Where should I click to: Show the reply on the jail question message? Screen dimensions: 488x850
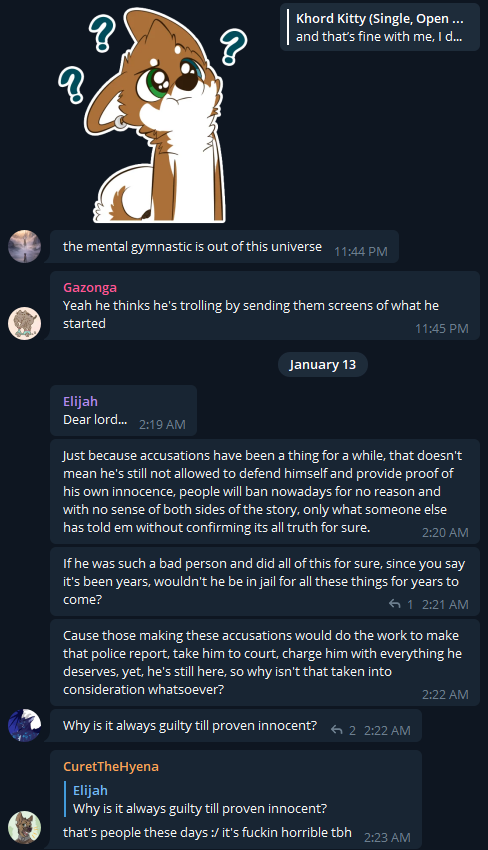click(x=401, y=604)
